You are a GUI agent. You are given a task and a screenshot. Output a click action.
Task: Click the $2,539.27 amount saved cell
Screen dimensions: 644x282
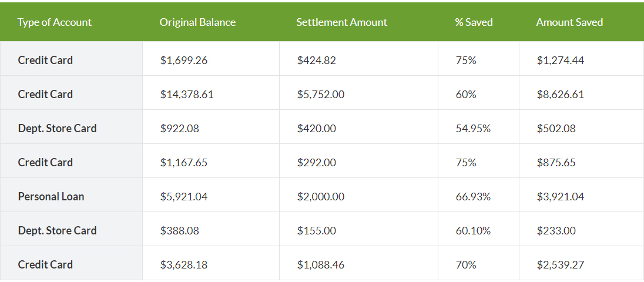coord(561,264)
